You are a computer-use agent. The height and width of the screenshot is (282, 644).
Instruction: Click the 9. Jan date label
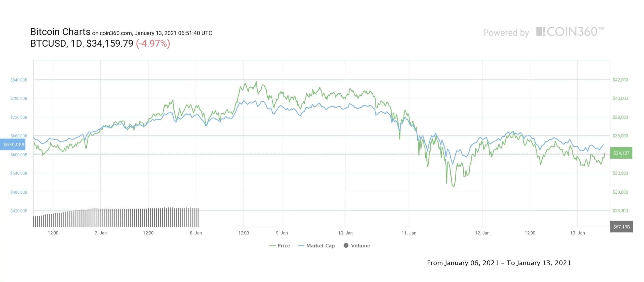click(282, 233)
